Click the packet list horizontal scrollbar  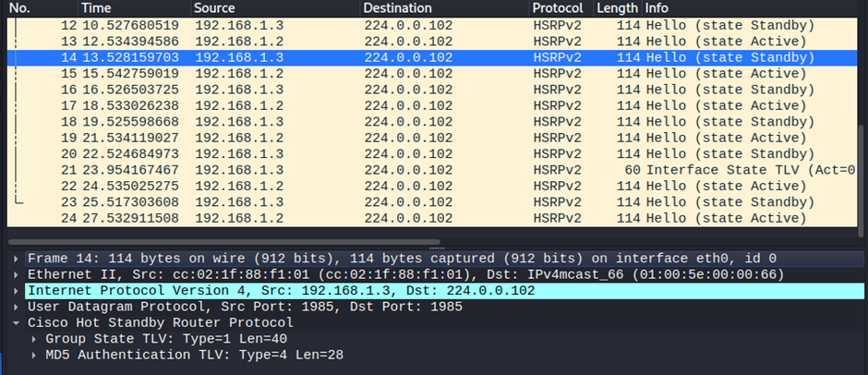pos(224,242)
